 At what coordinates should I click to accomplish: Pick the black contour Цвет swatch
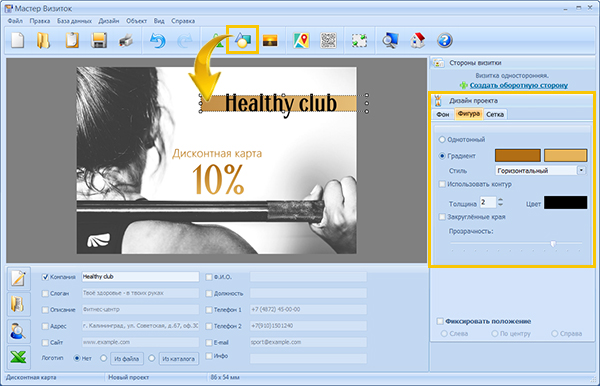[566, 203]
